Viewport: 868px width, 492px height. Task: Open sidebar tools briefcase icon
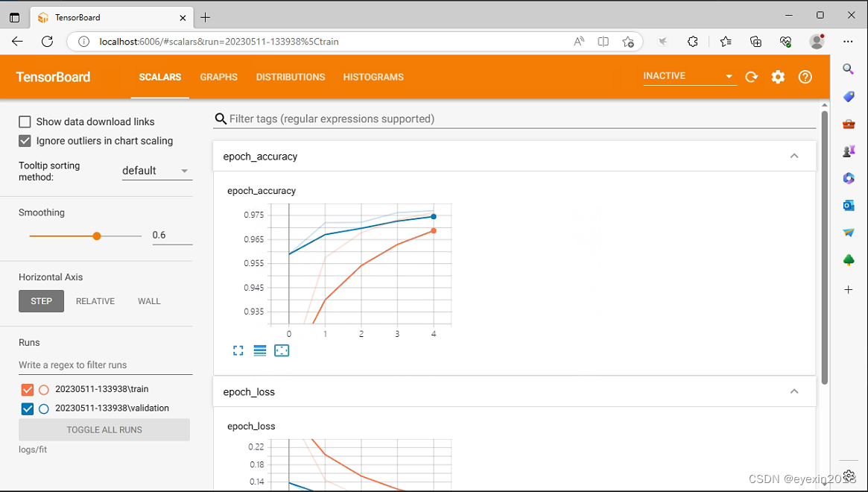(x=848, y=124)
